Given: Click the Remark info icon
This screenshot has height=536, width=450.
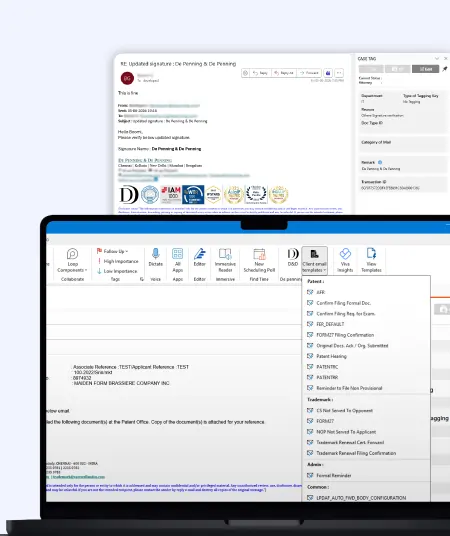Looking at the screenshot, I should pyautogui.click(x=380, y=162).
